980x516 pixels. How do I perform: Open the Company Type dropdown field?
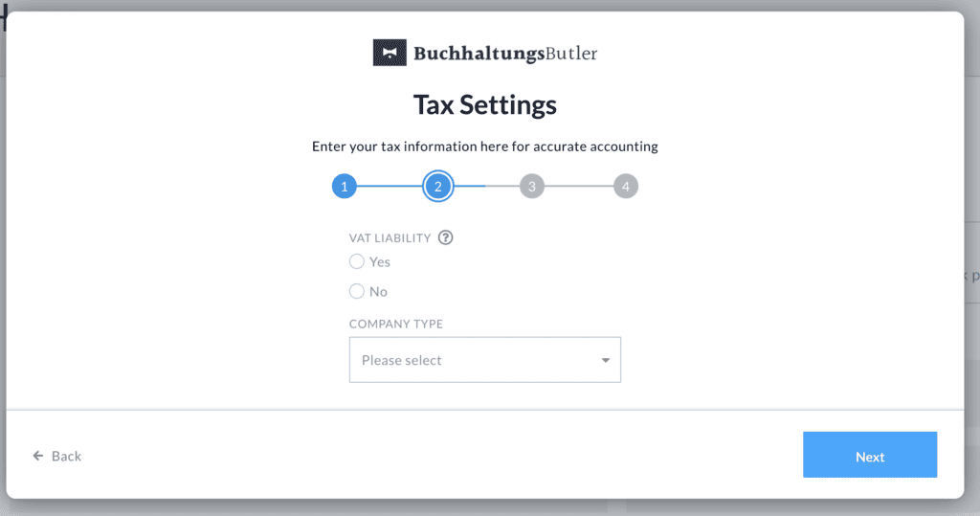point(484,360)
